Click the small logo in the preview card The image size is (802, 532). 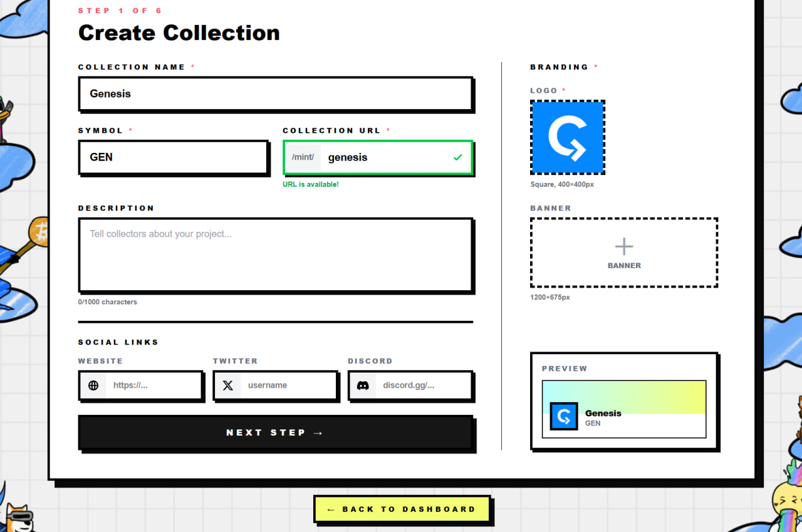(563, 416)
